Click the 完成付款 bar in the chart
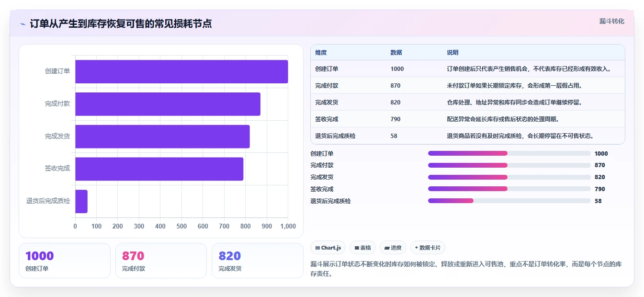Image resolution: width=644 pixels, height=297 pixels. tap(168, 104)
